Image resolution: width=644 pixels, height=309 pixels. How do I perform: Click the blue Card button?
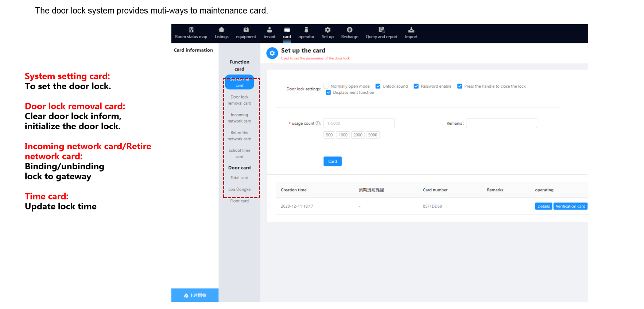(x=332, y=161)
